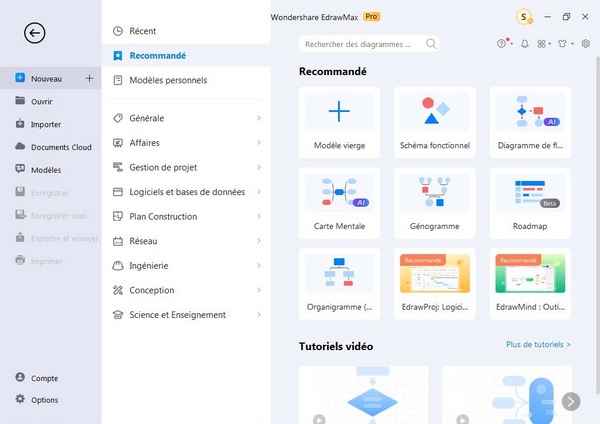The image size is (600, 424).
Task: Open the settings gear at top right
Action: coord(585,44)
